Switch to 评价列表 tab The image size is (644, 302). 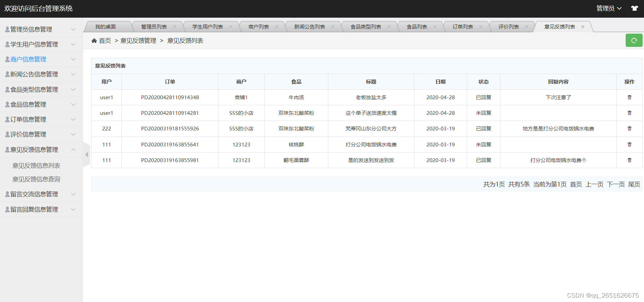pyautogui.click(x=509, y=26)
